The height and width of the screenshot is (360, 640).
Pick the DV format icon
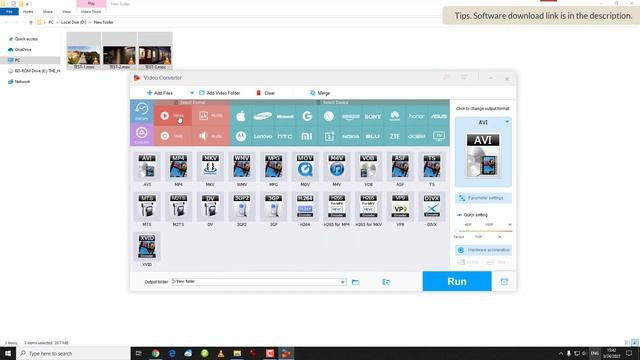click(210, 207)
